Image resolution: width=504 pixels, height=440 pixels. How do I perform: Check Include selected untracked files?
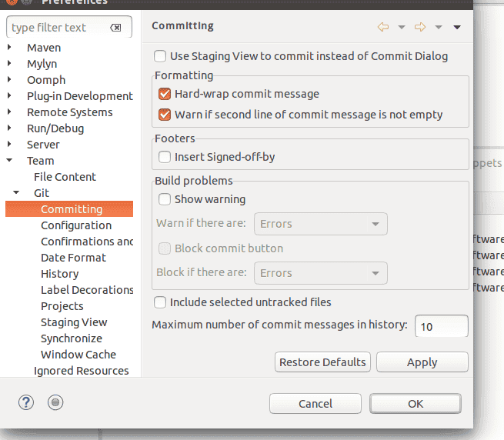(160, 302)
